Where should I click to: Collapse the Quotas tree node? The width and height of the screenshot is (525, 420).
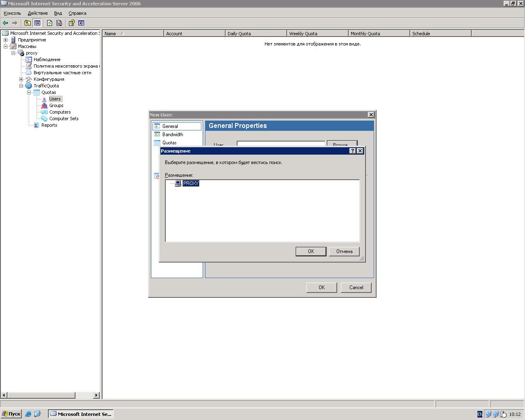(29, 92)
